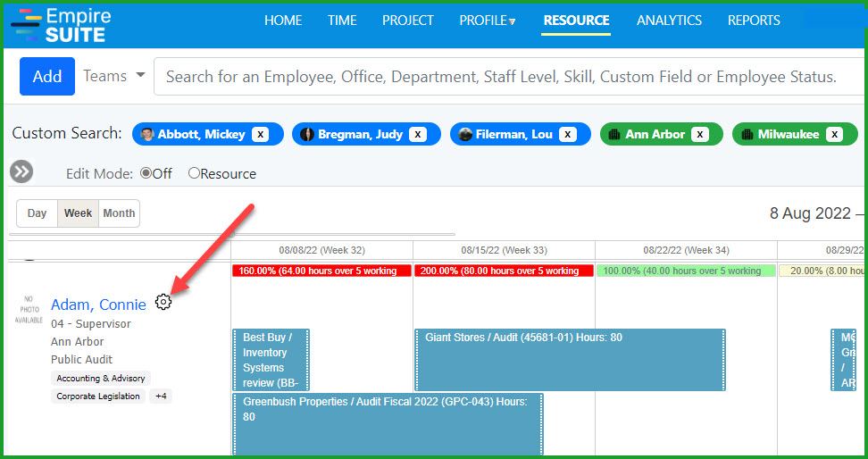
Task: Click the Corporate Legislation skill tag
Action: tap(98, 396)
